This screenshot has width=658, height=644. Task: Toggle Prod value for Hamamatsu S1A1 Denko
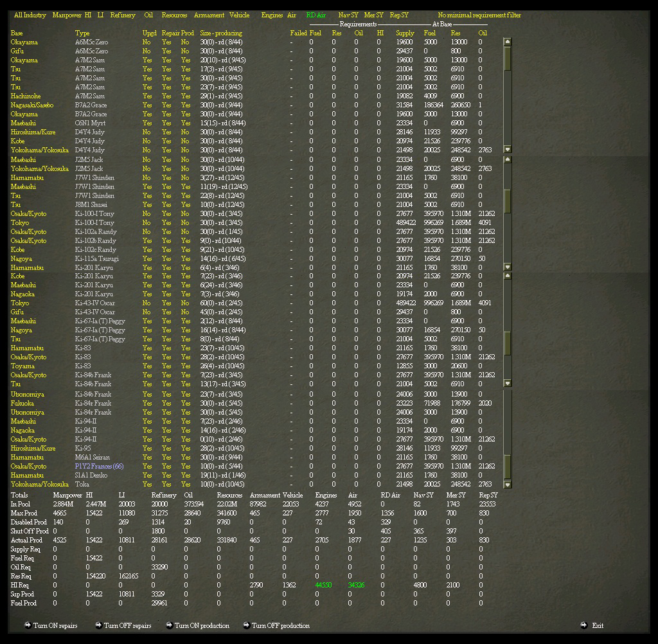coord(186,475)
